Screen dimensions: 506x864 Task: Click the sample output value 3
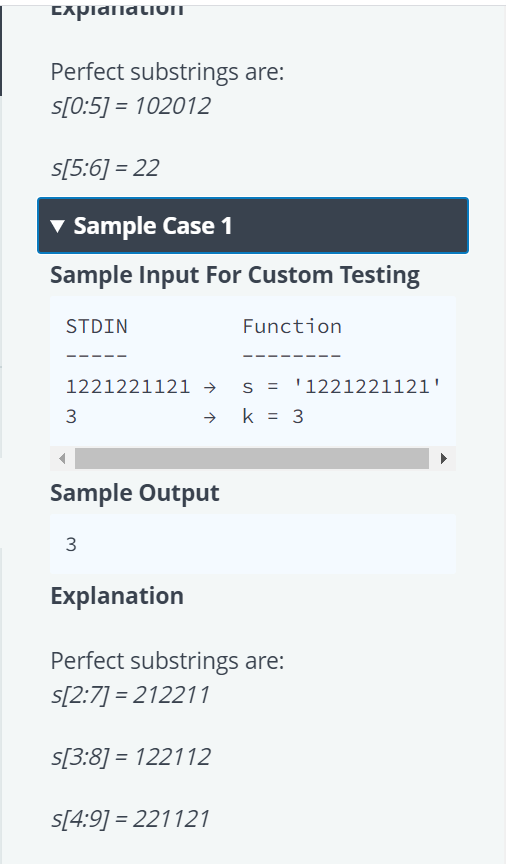coord(71,544)
